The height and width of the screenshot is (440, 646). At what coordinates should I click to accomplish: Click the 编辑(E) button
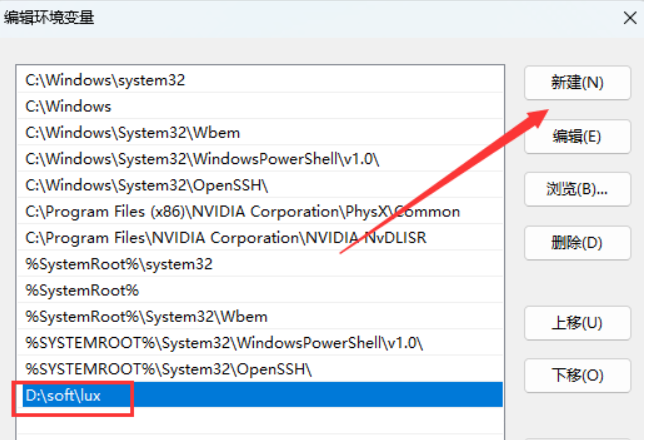coord(577,137)
